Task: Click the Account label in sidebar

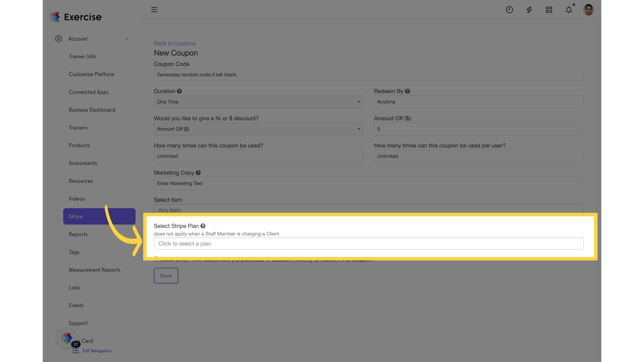Action: pyautogui.click(x=78, y=39)
